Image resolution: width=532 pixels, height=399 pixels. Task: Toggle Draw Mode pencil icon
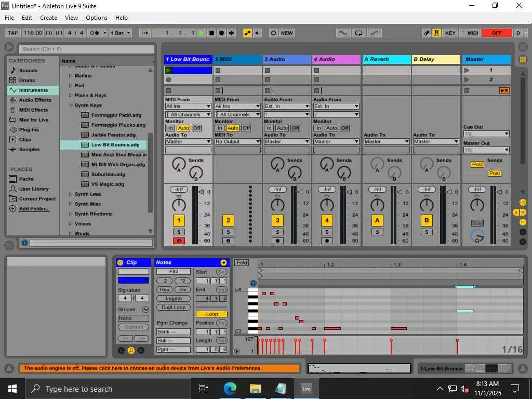427,33
